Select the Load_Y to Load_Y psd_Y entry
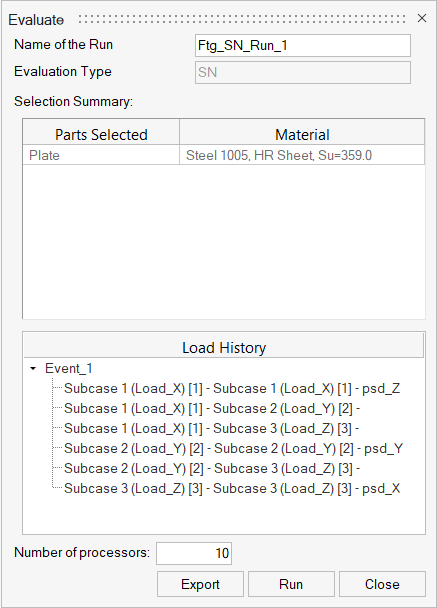 233,449
